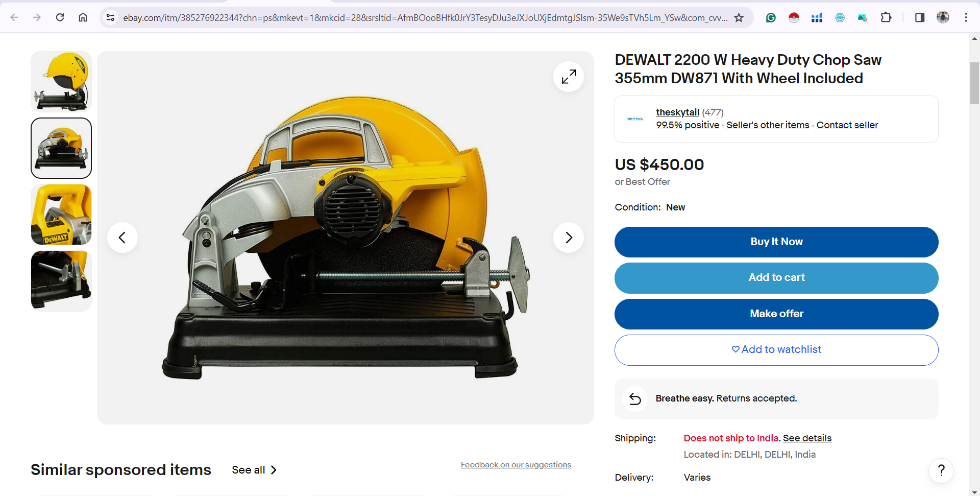Open the blue bar chart extension icon
The image size is (980, 496).
817,17
